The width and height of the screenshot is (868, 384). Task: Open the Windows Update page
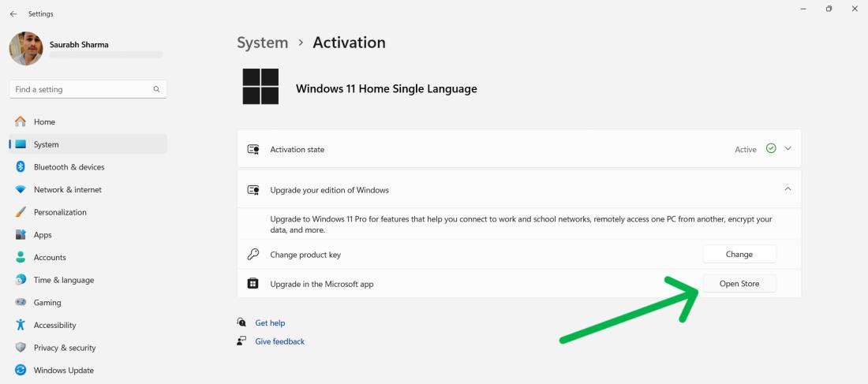(x=63, y=371)
